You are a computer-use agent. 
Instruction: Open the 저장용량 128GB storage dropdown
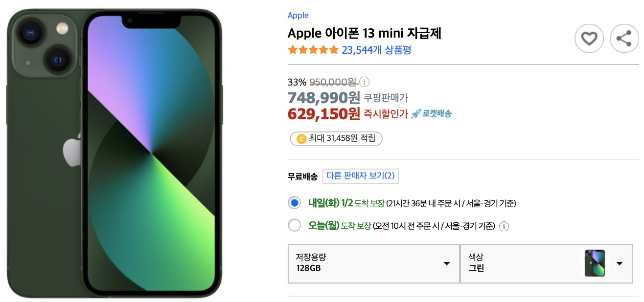coord(373,263)
